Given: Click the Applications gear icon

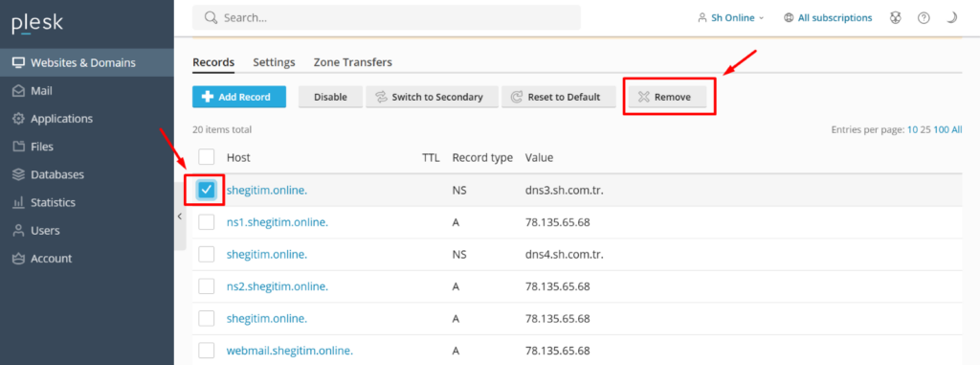Looking at the screenshot, I should point(19,119).
